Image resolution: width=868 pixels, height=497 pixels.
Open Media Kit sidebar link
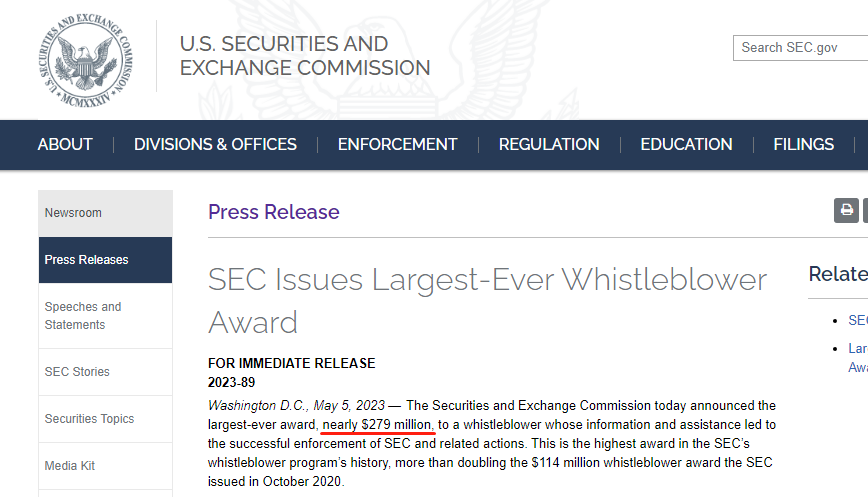105,466
